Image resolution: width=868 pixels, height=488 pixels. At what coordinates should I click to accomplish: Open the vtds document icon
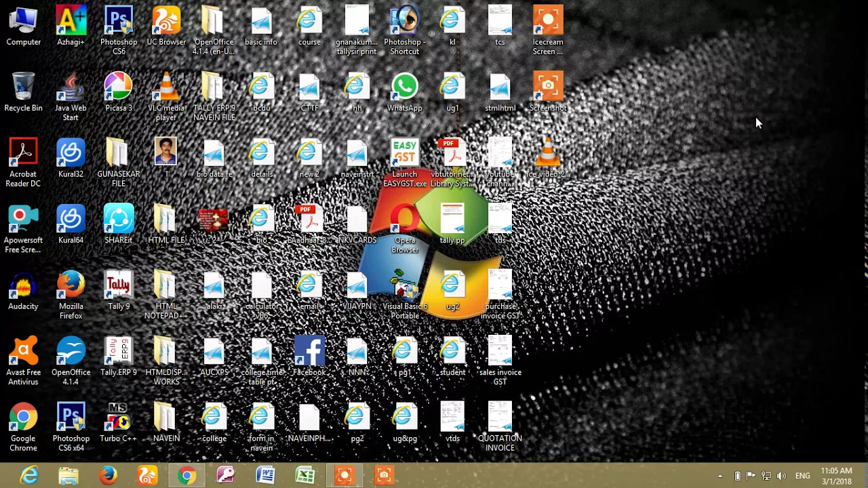tap(452, 423)
